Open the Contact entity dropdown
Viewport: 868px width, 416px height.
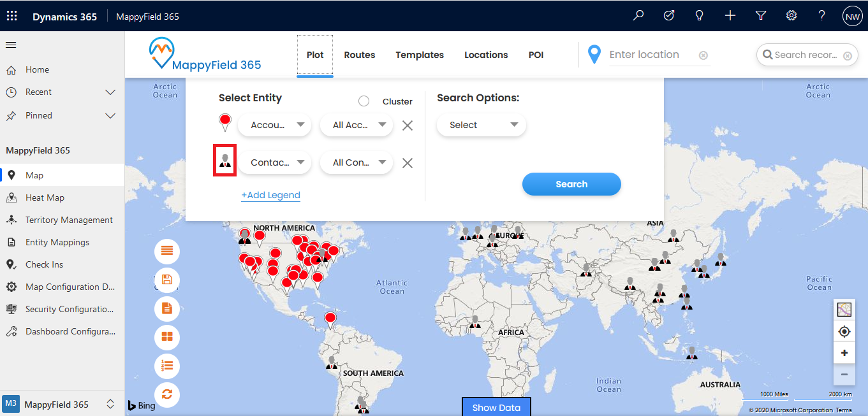point(275,162)
